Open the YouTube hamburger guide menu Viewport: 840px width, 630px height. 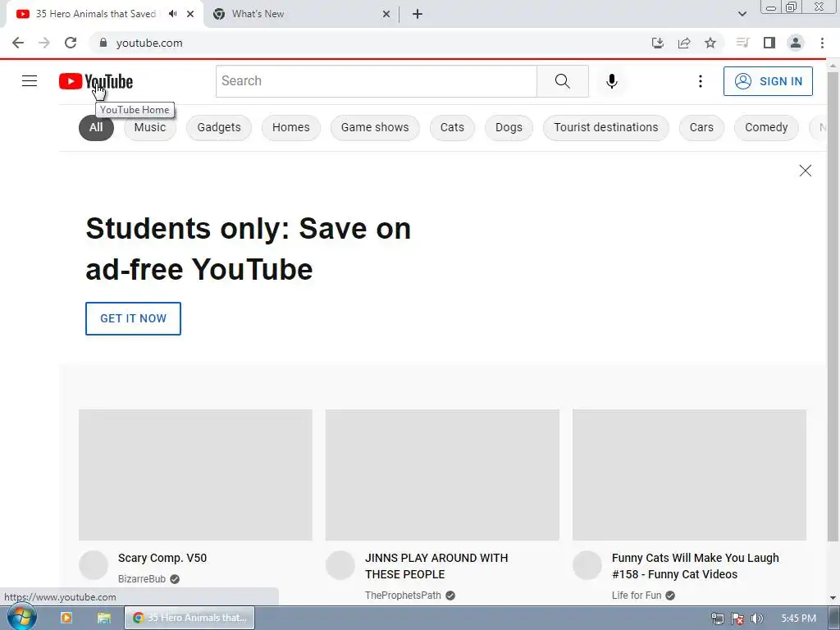tap(30, 81)
